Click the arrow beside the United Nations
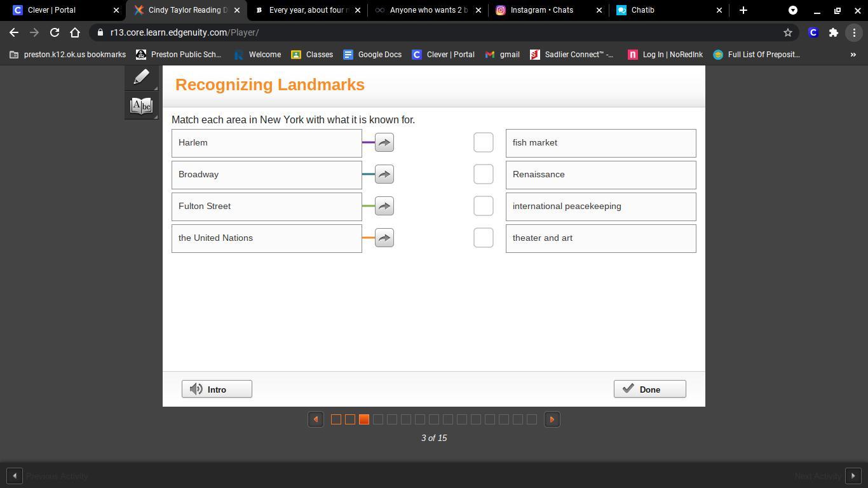Viewport: 868px width, 488px height. point(384,238)
